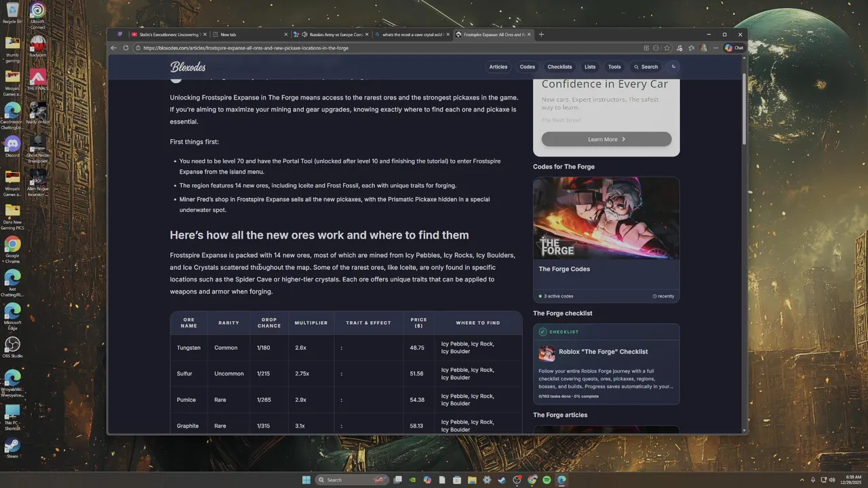868x488 pixels.
Task: Click the taskbar Search box
Action: click(352, 480)
